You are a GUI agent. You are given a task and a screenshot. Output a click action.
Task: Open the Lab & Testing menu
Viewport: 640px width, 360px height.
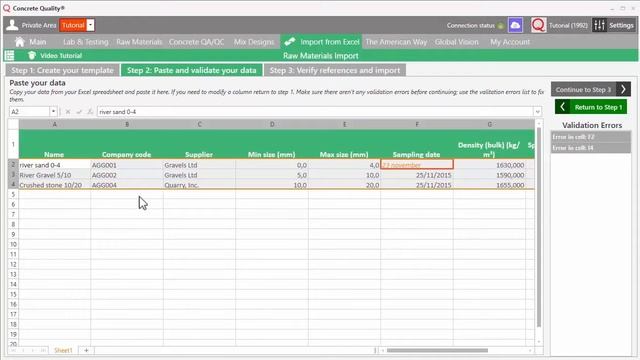(86, 42)
